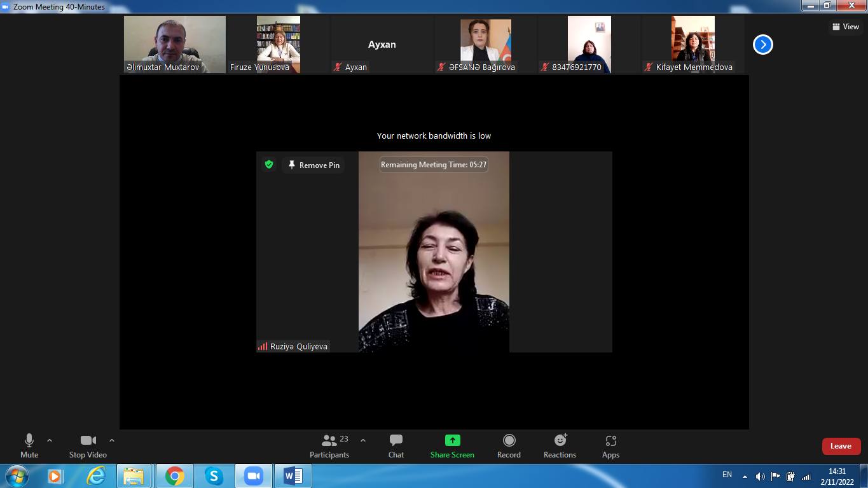Expand audio options arrow next to Mute
The height and width of the screenshot is (488, 868).
[50, 440]
